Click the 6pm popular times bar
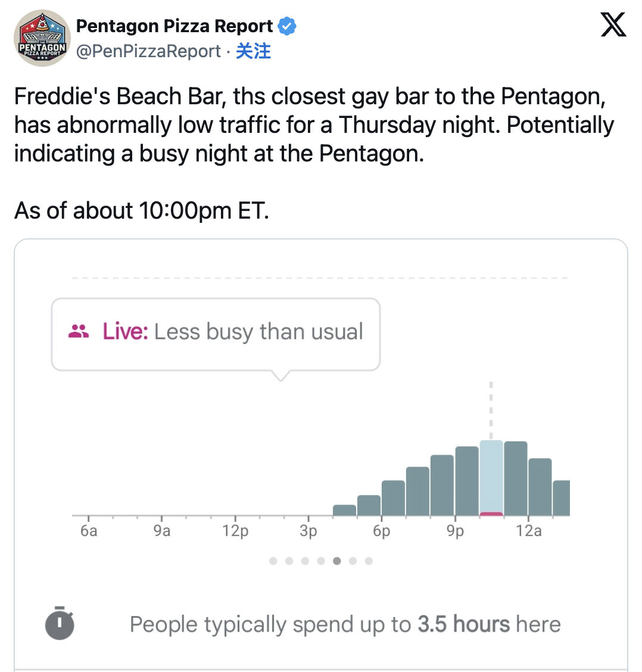 393,498
